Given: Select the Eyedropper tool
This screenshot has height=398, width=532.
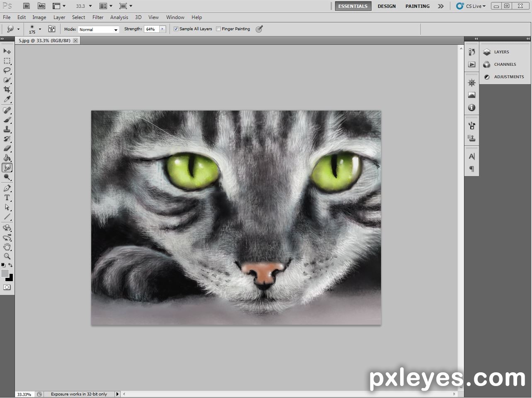Looking at the screenshot, I should pos(7,99).
